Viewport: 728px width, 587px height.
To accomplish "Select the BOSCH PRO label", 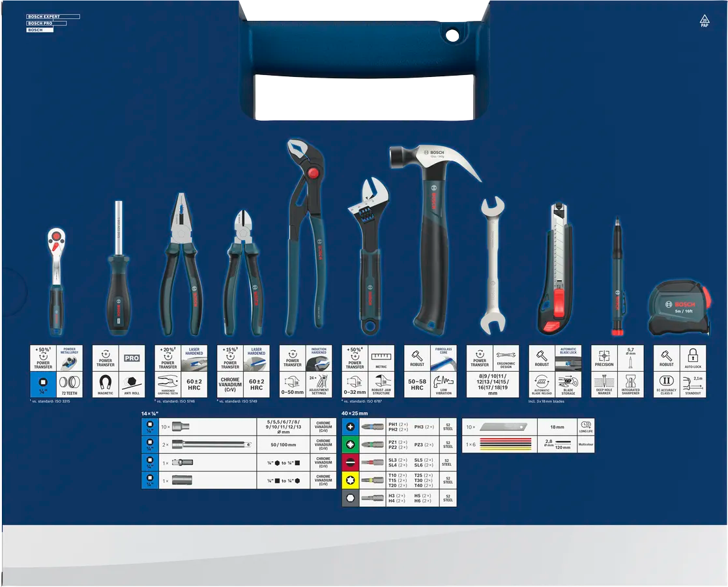I will click(x=46, y=23).
